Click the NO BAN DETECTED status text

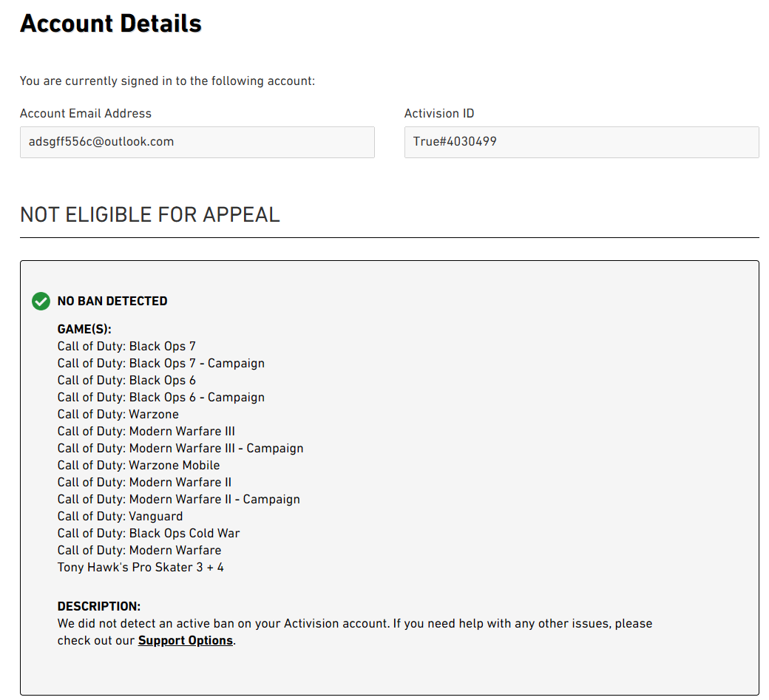112,301
